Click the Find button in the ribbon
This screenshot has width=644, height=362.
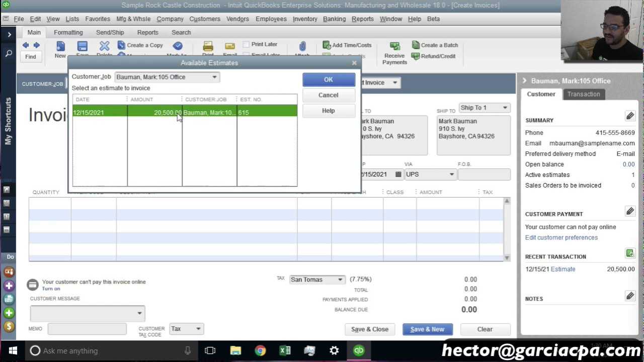pyautogui.click(x=31, y=57)
